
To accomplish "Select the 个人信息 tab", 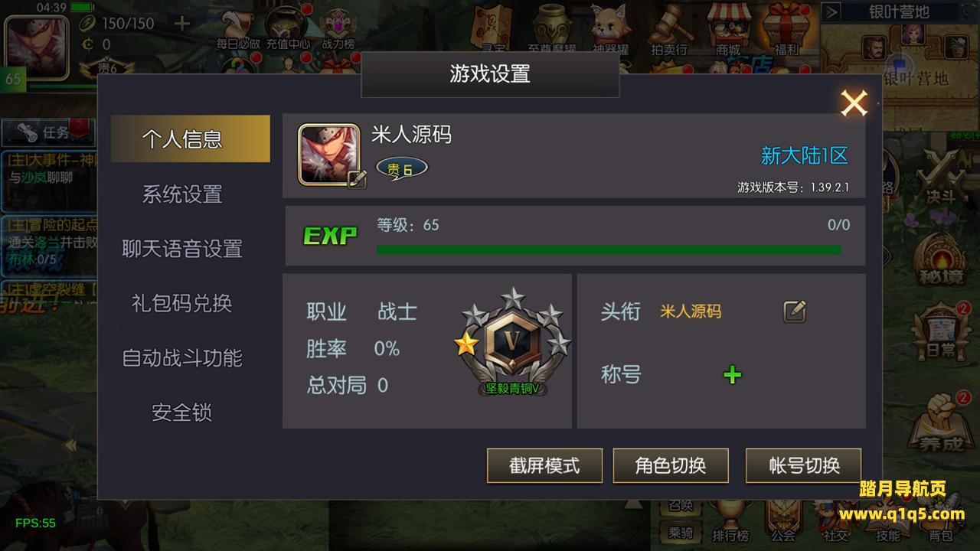I will pos(182,139).
